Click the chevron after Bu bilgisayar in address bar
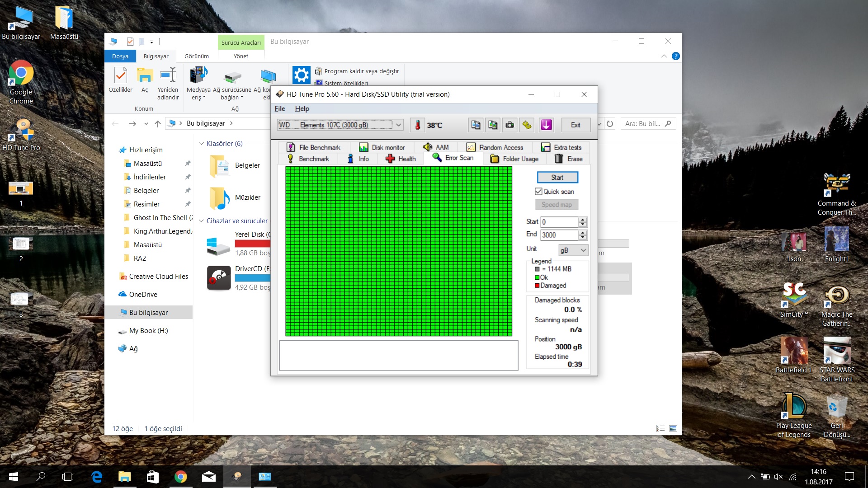Image resolution: width=868 pixels, height=488 pixels. pyautogui.click(x=231, y=123)
